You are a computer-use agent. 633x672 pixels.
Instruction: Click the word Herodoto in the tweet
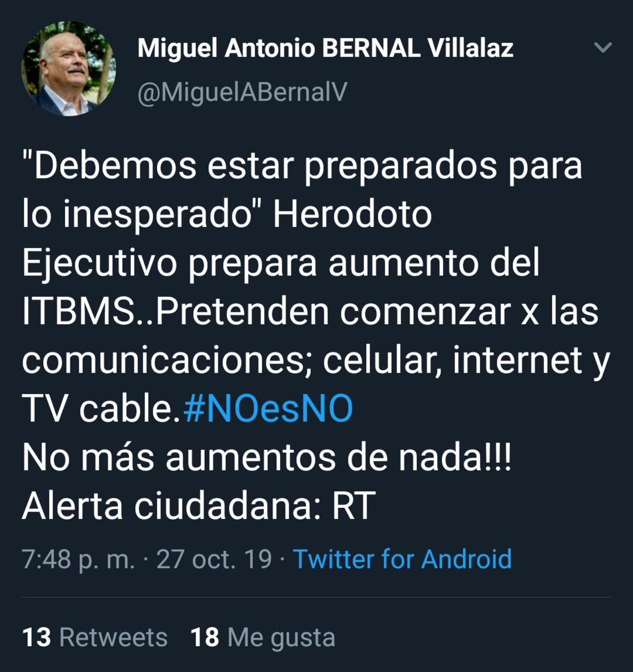[x=352, y=214]
